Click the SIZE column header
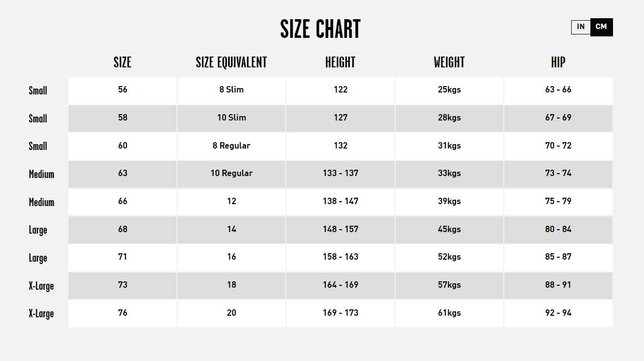Image resolution: width=644 pixels, height=361 pixels. (x=123, y=62)
